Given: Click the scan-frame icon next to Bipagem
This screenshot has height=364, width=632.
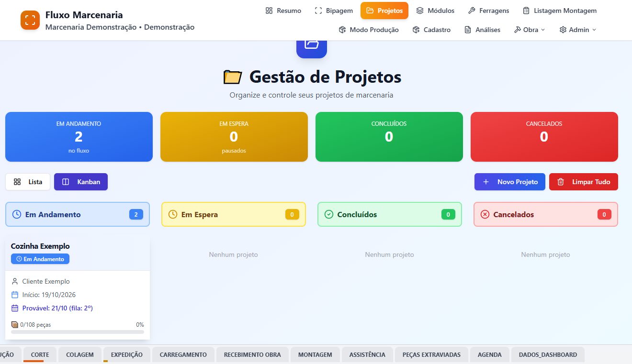Looking at the screenshot, I should 318,11.
